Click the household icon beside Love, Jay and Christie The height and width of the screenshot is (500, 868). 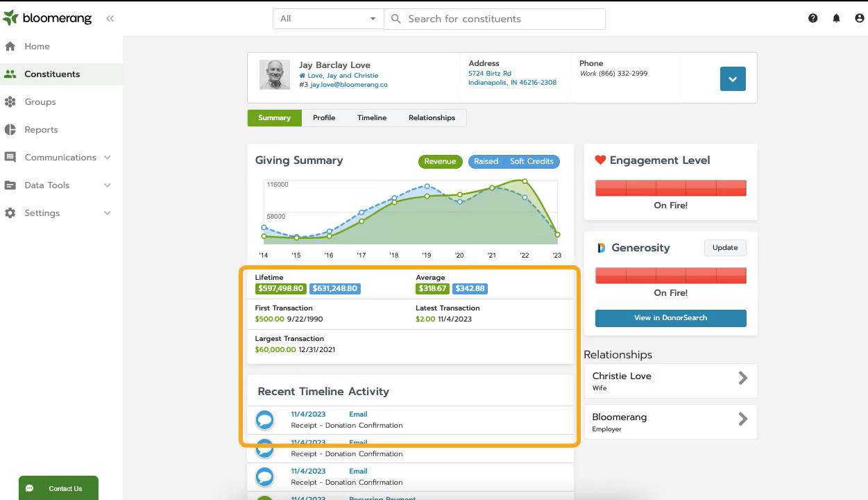tap(302, 76)
